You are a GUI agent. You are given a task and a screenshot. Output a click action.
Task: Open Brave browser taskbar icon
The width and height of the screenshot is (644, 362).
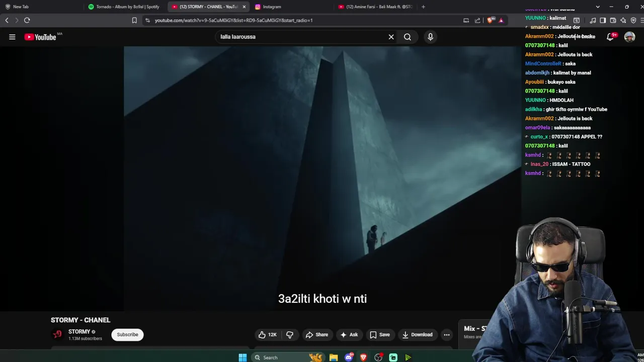point(363,357)
